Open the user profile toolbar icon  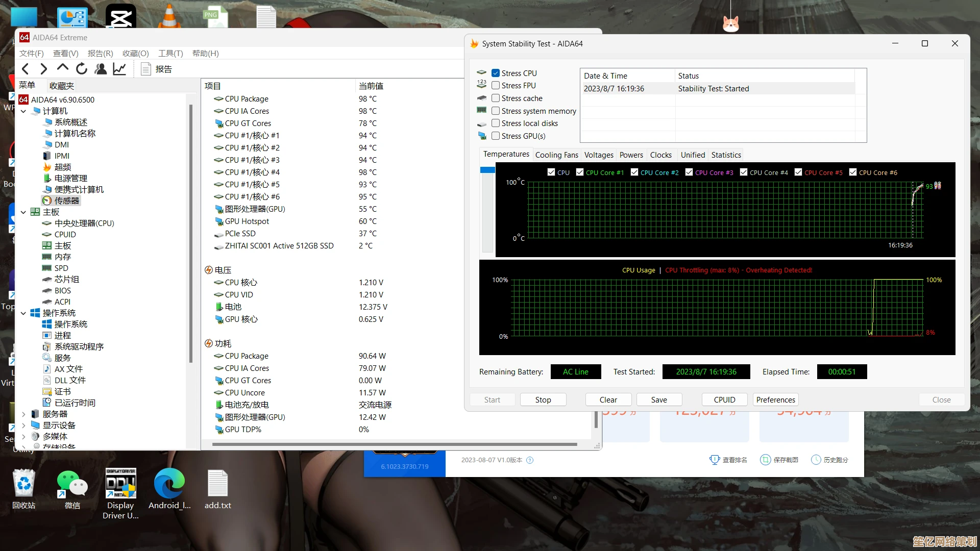click(x=101, y=69)
